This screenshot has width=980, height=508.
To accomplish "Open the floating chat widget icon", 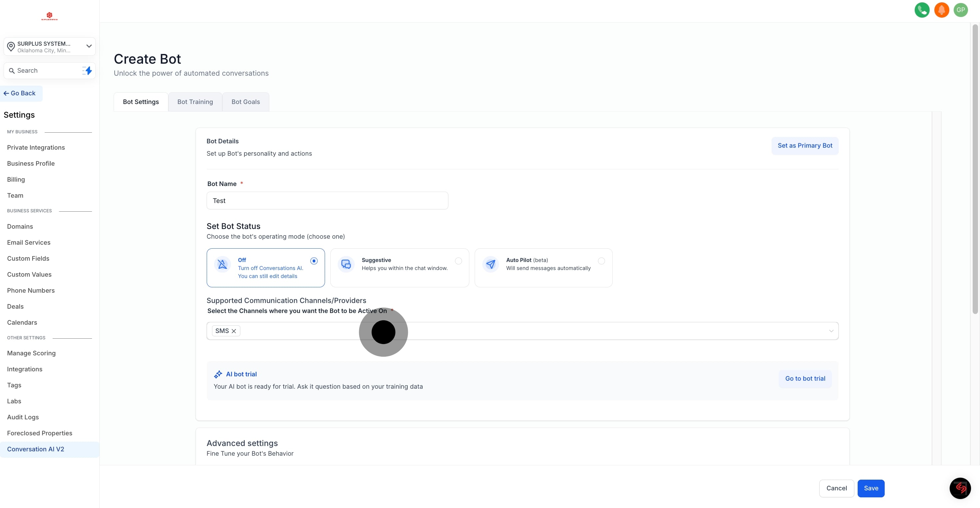I will 960,488.
